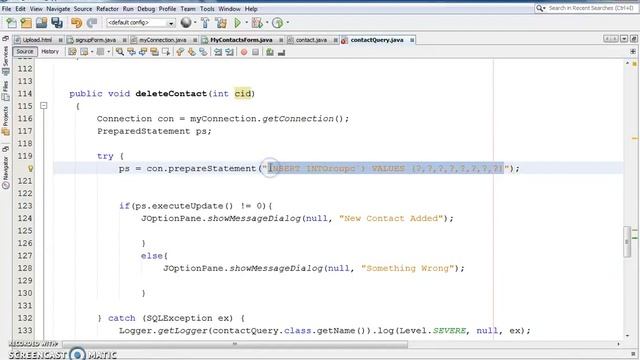Click the editor vertical scrollbar thumb
The height and width of the screenshot is (360, 640).
click(627, 242)
